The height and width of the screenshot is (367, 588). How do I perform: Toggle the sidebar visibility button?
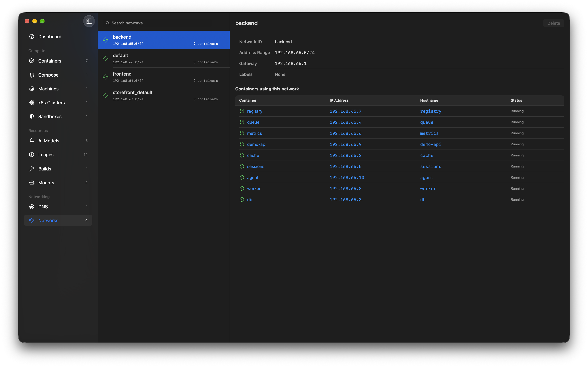click(89, 21)
